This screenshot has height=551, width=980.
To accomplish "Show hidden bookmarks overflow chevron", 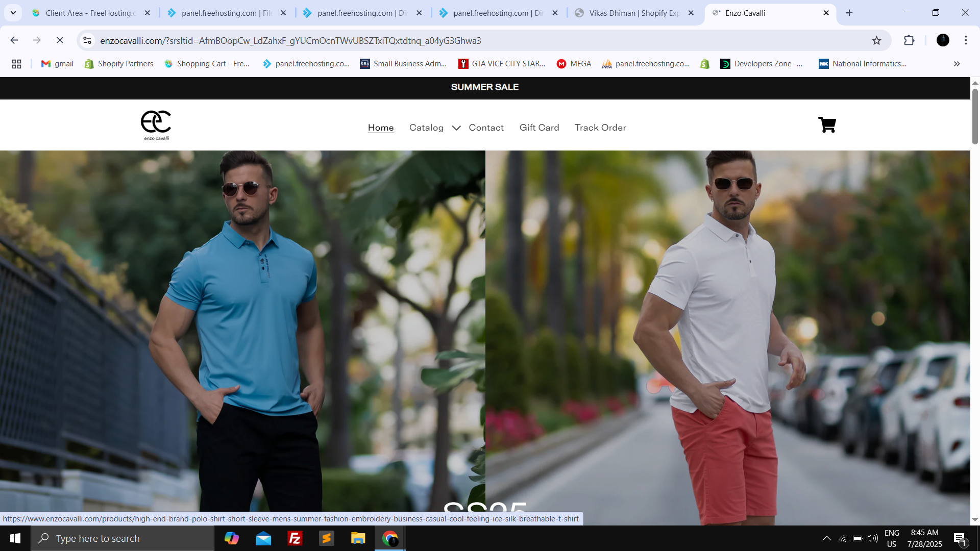I will pyautogui.click(x=957, y=64).
